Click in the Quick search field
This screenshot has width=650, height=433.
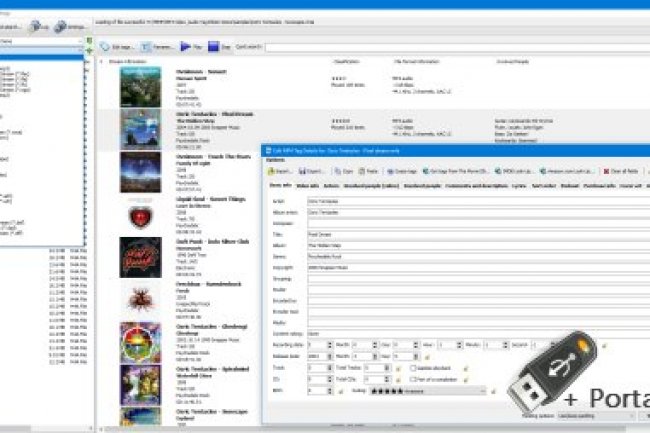(x=457, y=47)
